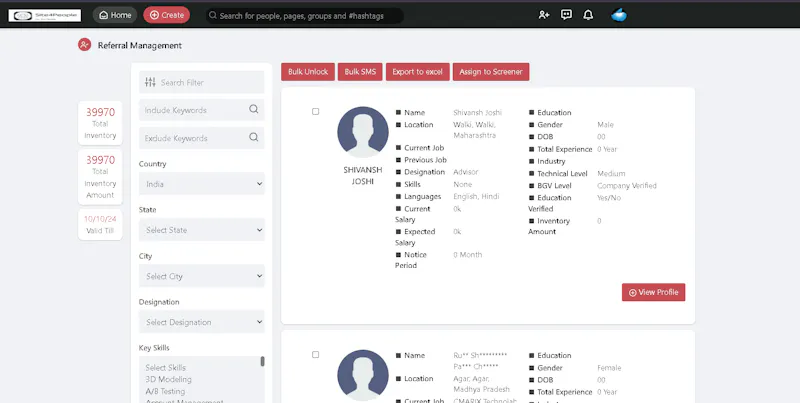Click the Include Keywords search icon
Viewport: 800px width, 403px height.
point(254,109)
